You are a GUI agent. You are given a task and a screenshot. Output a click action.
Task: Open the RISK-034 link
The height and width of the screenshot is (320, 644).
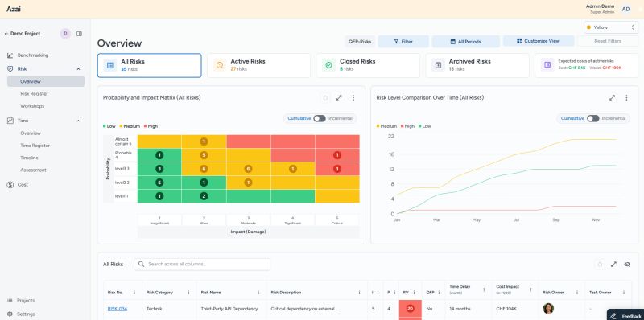tap(117, 309)
